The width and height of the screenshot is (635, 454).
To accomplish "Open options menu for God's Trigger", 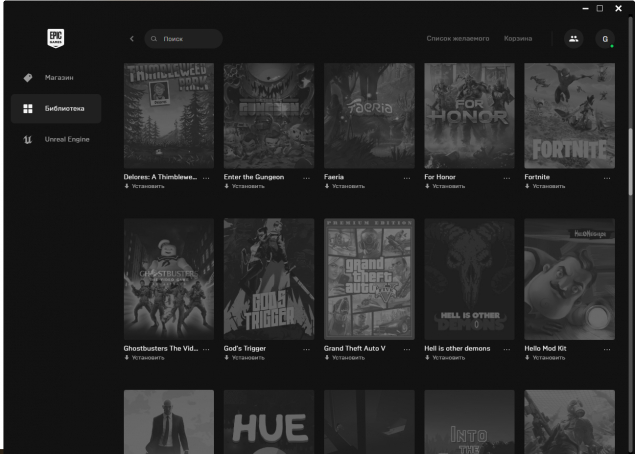I will coord(306,349).
